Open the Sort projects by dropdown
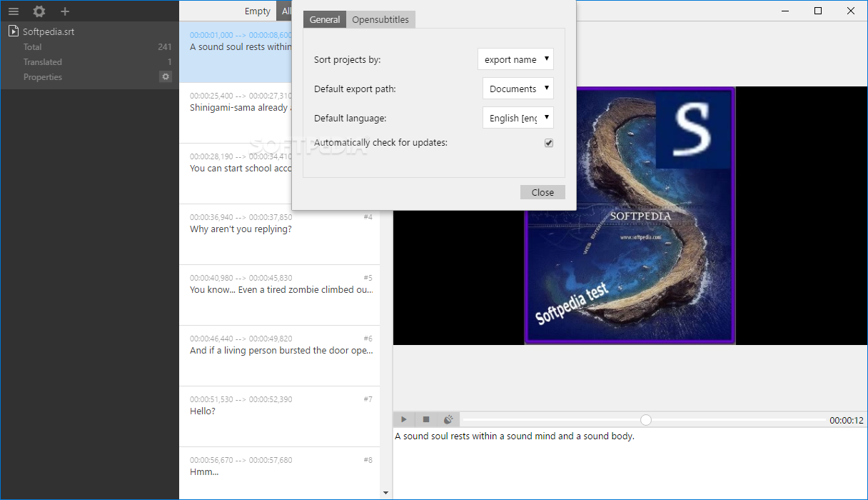The width and height of the screenshot is (868, 500). 515,59
